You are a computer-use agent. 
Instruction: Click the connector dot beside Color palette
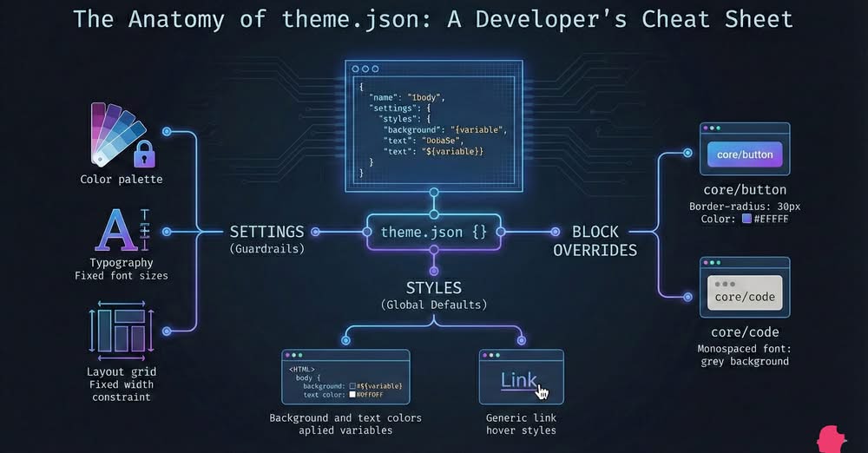pyautogui.click(x=167, y=131)
